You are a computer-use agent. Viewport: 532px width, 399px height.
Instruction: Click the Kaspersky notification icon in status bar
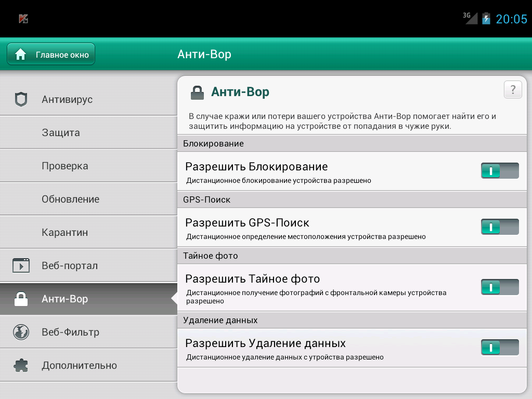tap(23, 19)
